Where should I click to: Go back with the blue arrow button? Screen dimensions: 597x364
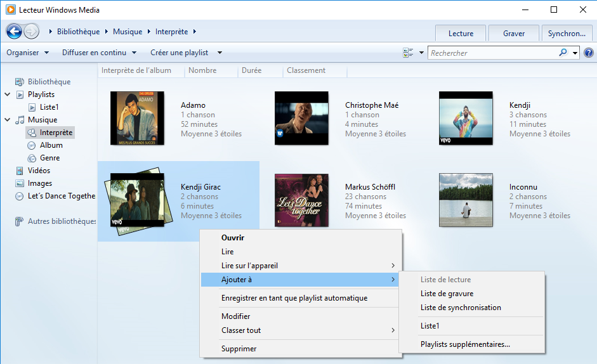pos(14,31)
